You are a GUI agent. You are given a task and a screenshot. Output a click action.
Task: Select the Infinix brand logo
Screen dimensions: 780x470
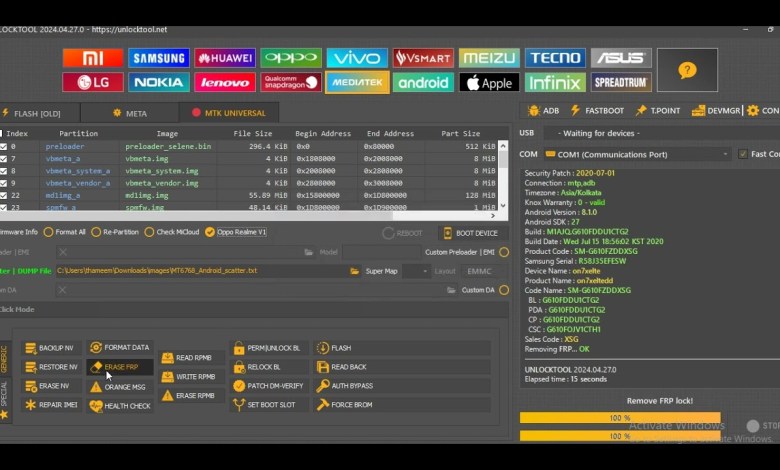555,82
